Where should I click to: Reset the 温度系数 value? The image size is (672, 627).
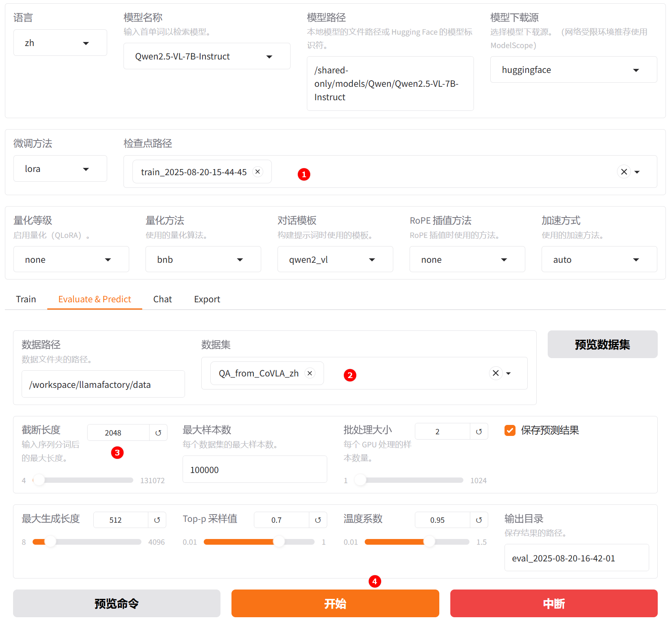(x=479, y=520)
